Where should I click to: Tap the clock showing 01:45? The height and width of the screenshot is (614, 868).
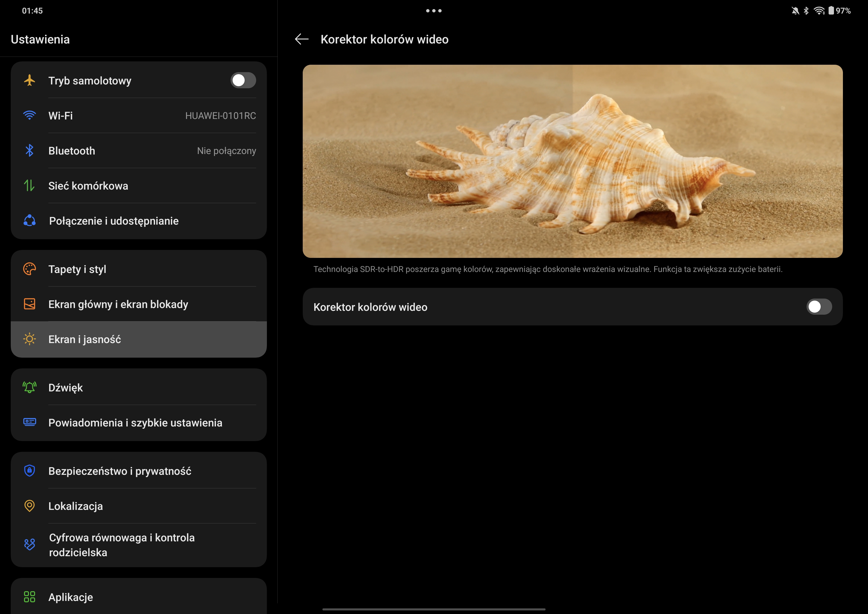point(32,10)
